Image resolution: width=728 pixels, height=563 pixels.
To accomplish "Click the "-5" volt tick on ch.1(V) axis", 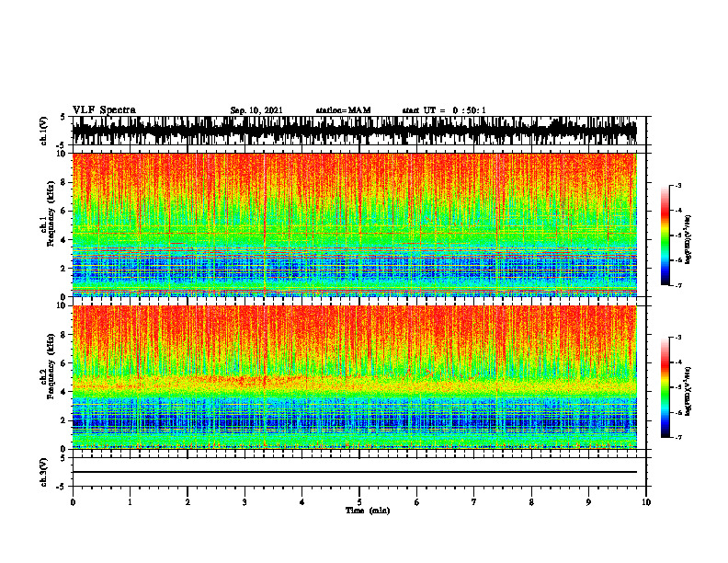I will [x=62, y=145].
